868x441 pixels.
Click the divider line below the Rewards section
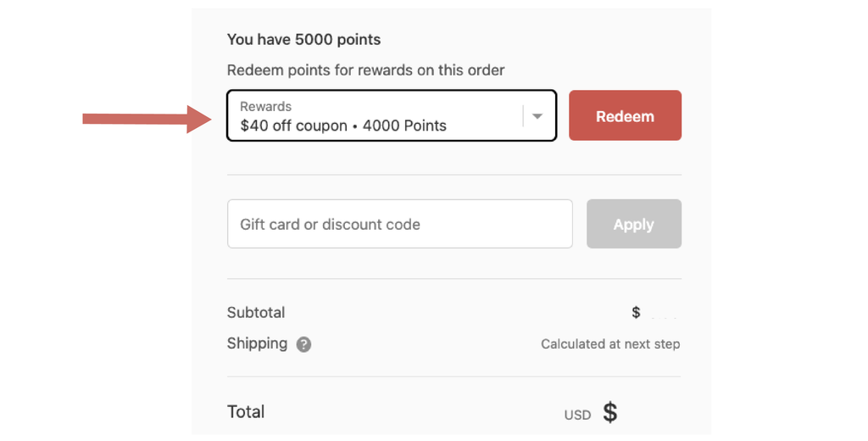click(453, 175)
